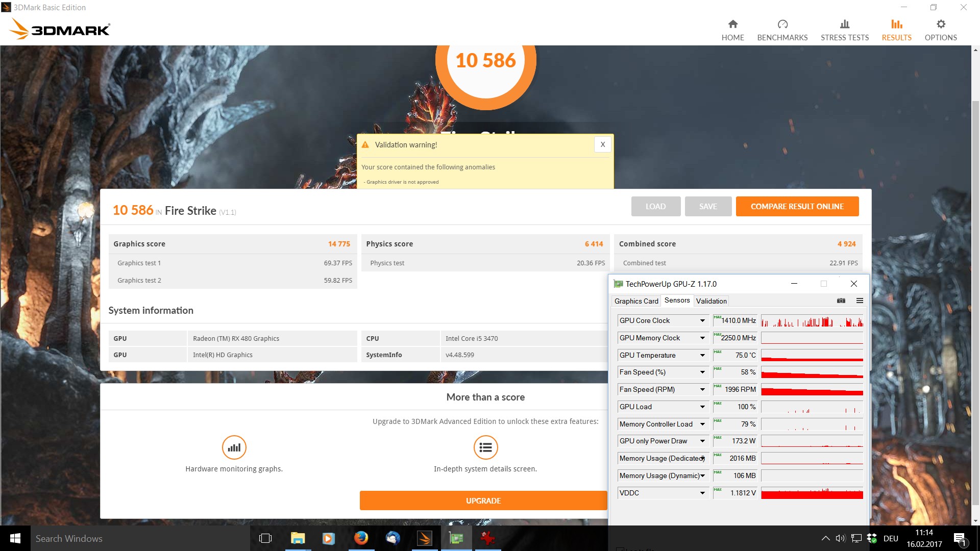Go to Stress Tests section
Screen dimensions: 980x551
pyautogui.click(x=844, y=30)
